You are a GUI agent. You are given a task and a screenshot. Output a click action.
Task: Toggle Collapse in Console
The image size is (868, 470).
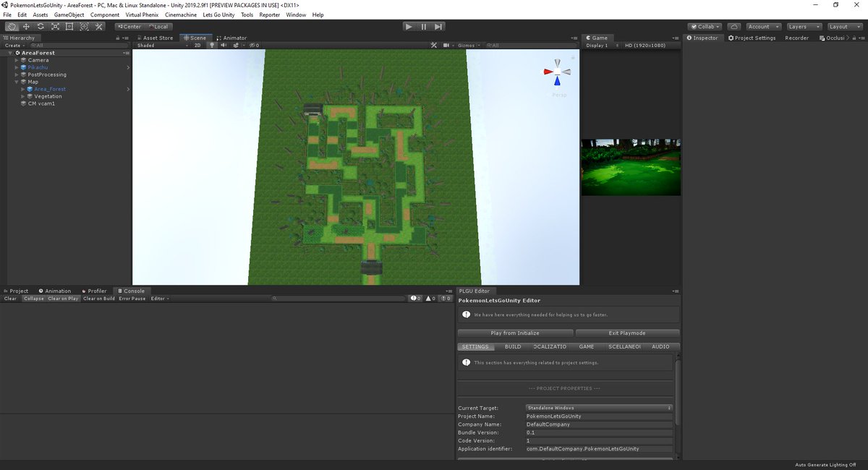click(x=33, y=298)
